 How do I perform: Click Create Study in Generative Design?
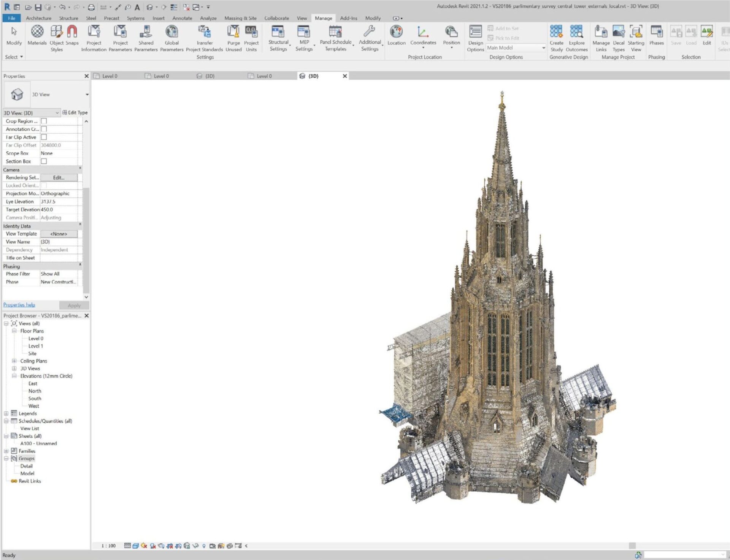pyautogui.click(x=556, y=38)
